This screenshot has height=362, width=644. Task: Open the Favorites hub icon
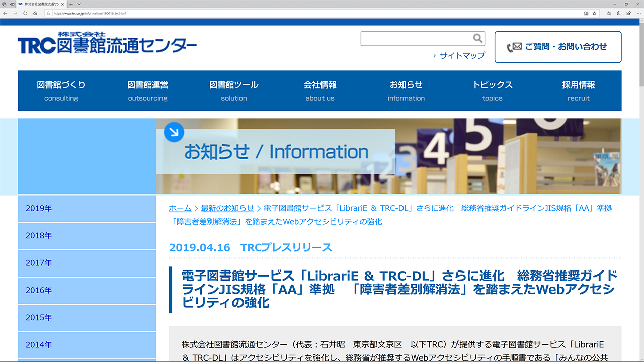coord(609,13)
